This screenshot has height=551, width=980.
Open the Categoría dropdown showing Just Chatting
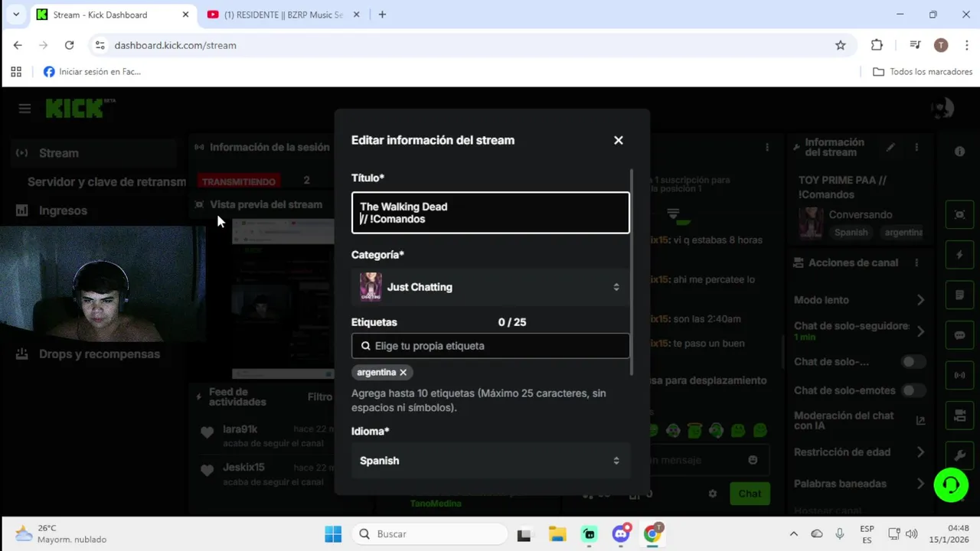491,287
